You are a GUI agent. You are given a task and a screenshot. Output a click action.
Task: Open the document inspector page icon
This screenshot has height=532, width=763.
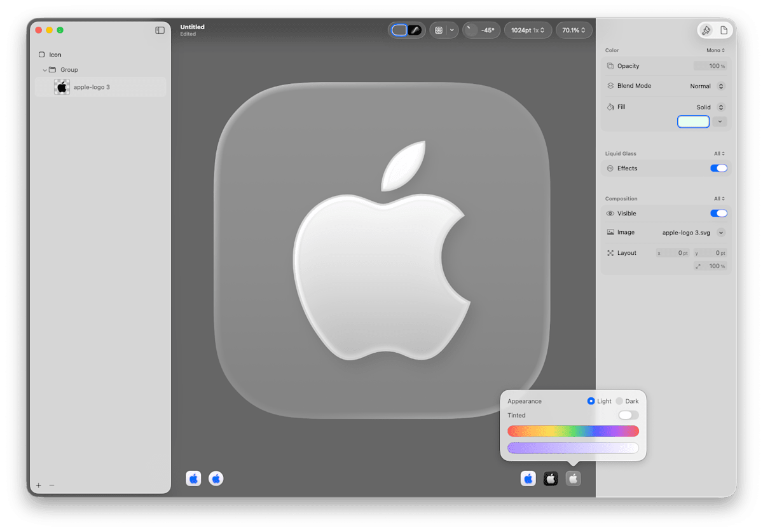tap(724, 30)
